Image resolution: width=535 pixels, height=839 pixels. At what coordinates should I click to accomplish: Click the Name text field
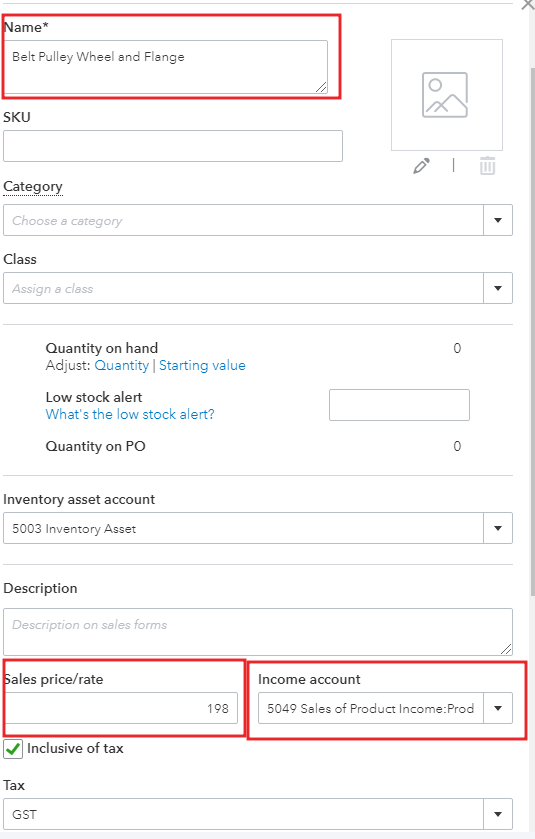(166, 67)
